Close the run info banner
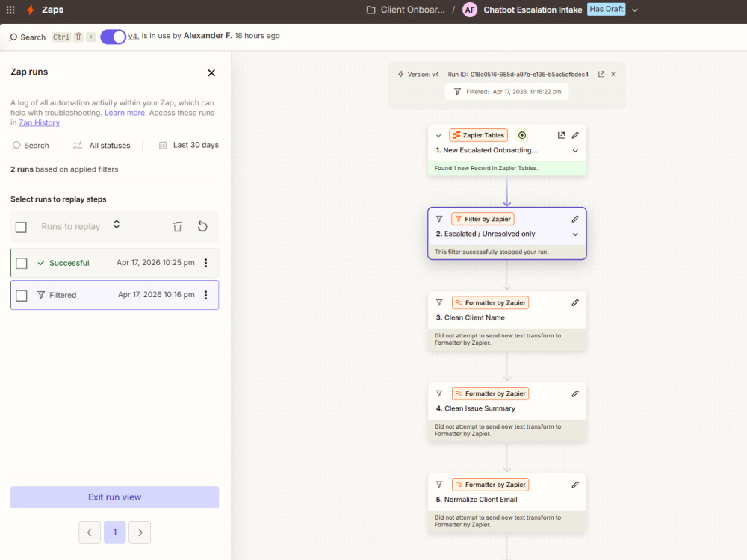747x560 pixels. coord(613,74)
